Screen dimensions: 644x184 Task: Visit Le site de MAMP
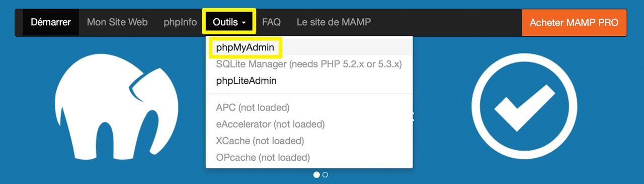point(334,22)
